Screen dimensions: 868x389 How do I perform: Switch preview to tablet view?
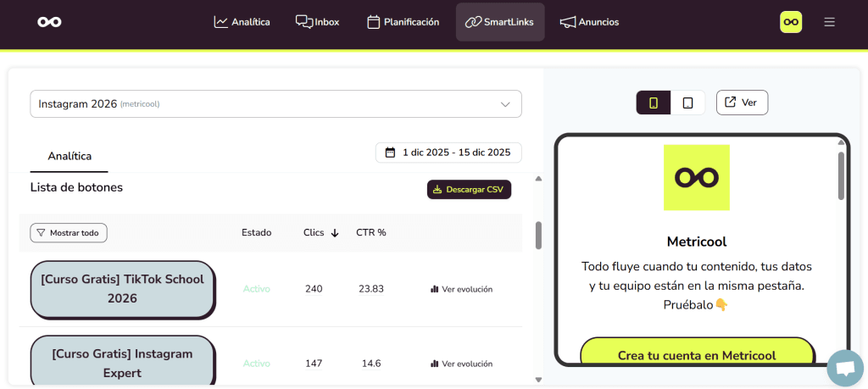pos(687,103)
